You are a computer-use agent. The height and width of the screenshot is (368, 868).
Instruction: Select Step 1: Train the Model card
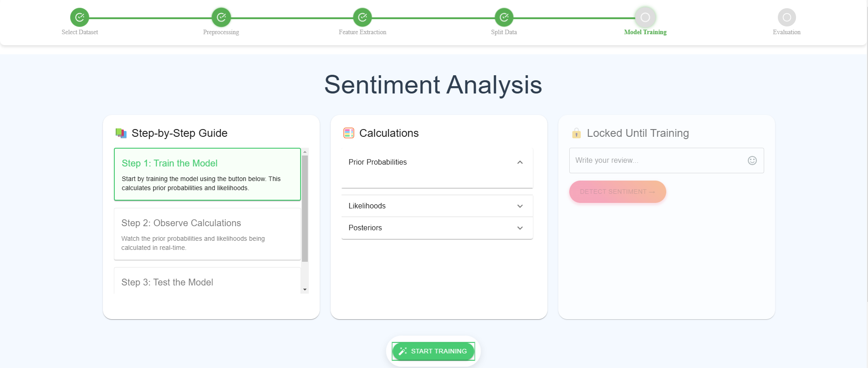pos(207,174)
